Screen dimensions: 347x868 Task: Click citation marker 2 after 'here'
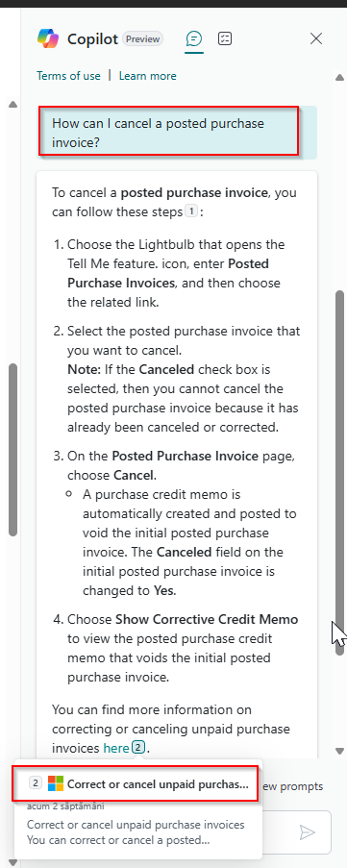point(138,748)
